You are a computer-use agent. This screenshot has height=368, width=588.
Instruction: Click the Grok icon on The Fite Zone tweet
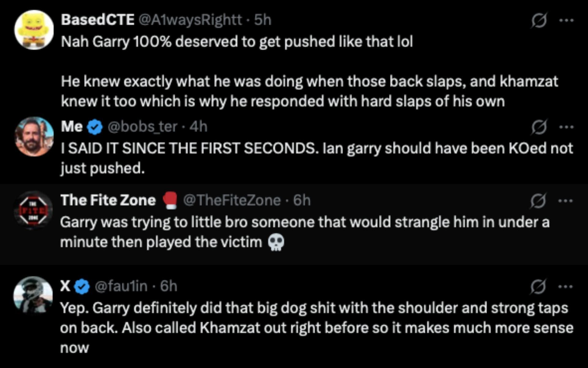(x=538, y=201)
